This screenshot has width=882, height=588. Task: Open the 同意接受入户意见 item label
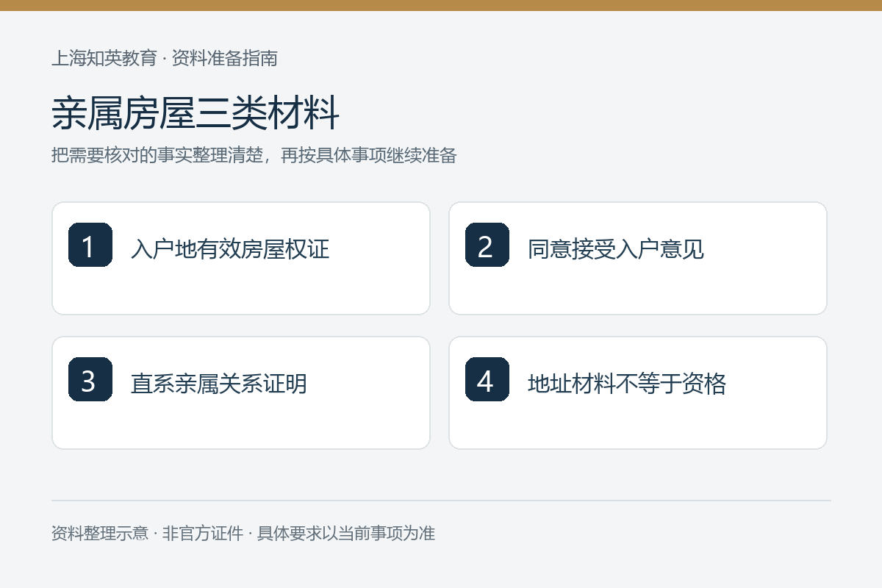616,249
